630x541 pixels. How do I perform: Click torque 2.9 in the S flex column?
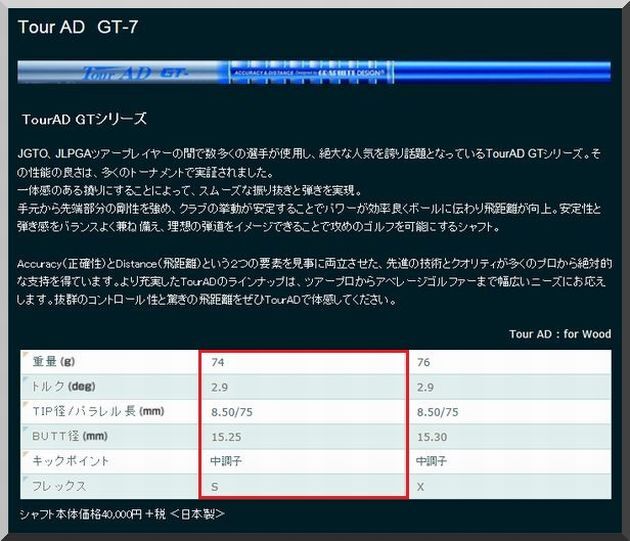pyautogui.click(x=219, y=387)
